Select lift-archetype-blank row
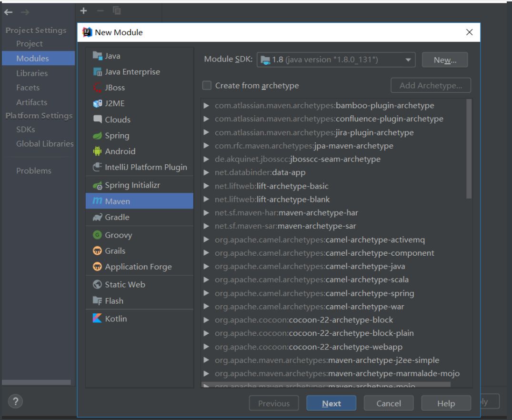The image size is (512, 420). click(x=334, y=199)
